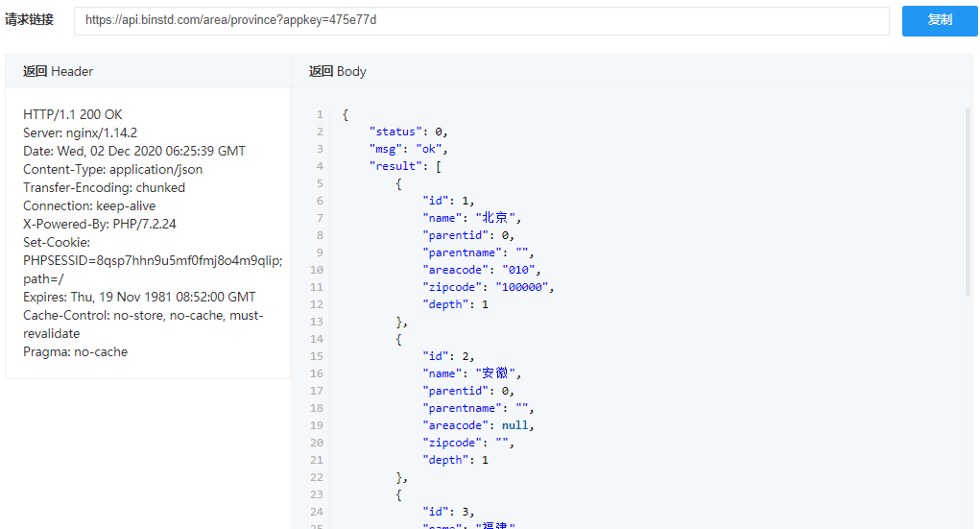Viewport: 980px width, 529px height.
Task: Click the Pragma: no-cache header line
Action: (75, 352)
